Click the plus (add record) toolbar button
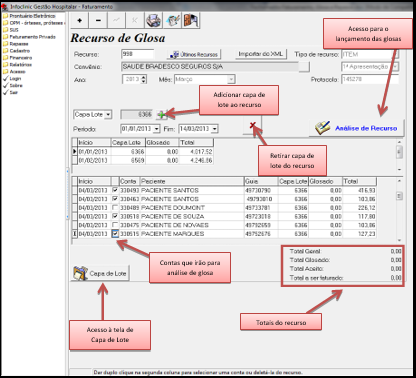The height and width of the screenshot is (378, 416). 79,21
